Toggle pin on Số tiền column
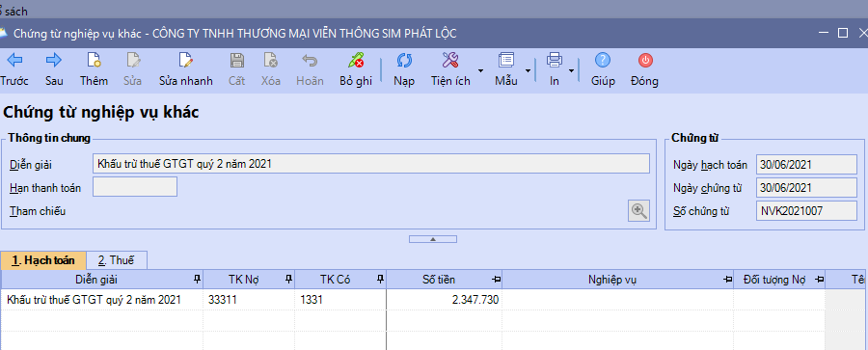Image resolution: width=868 pixels, height=350 pixels. pyautogui.click(x=496, y=280)
